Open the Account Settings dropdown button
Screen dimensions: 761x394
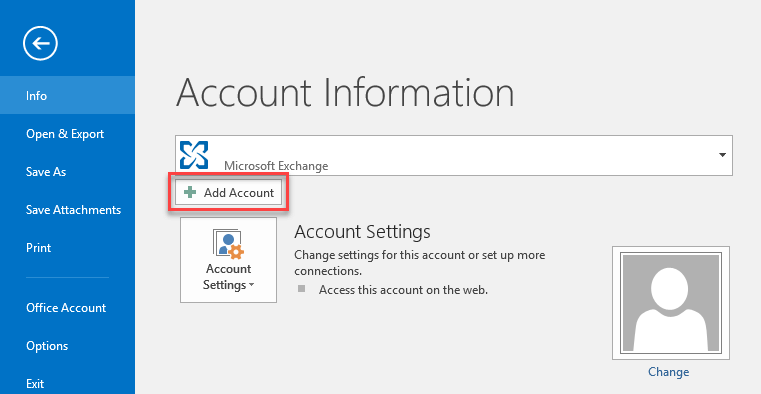coord(228,260)
